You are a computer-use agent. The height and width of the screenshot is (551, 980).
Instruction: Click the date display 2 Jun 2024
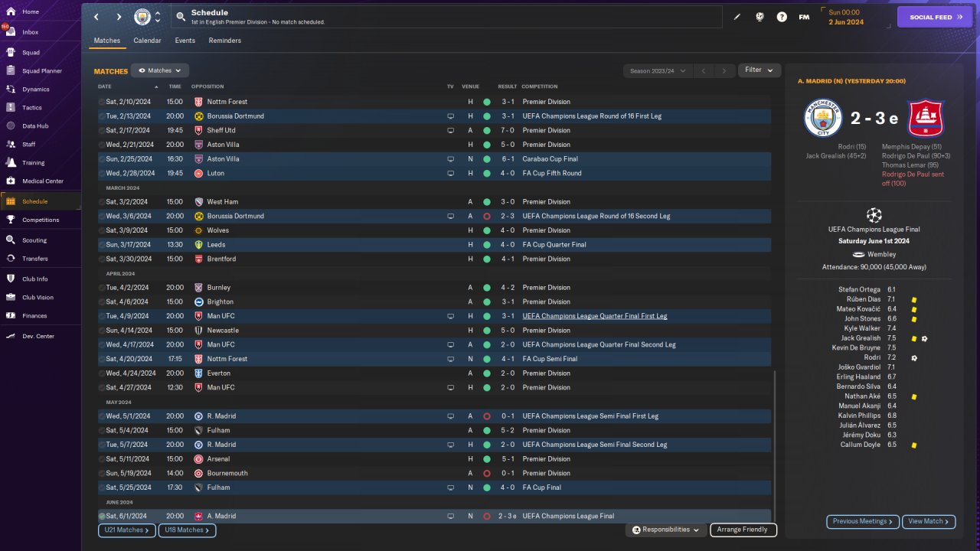846,22
